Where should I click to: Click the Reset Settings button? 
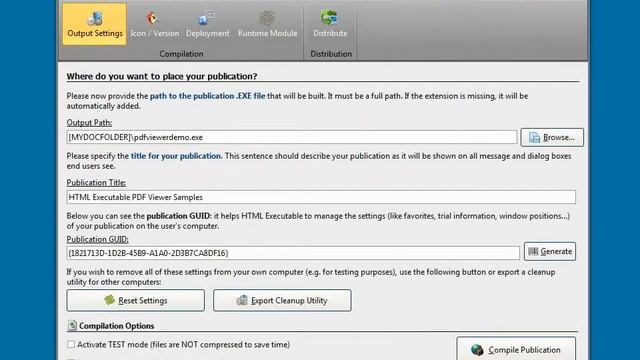point(136,300)
